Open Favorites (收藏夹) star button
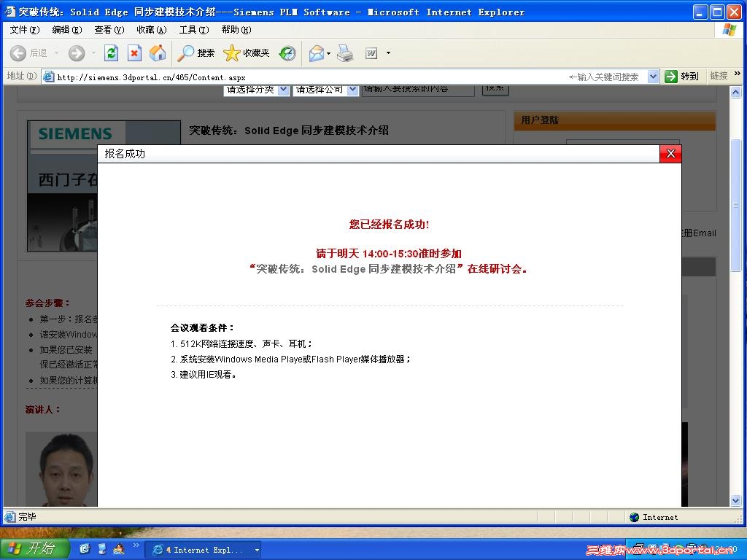Image resolution: width=747 pixels, height=560 pixels. click(247, 52)
